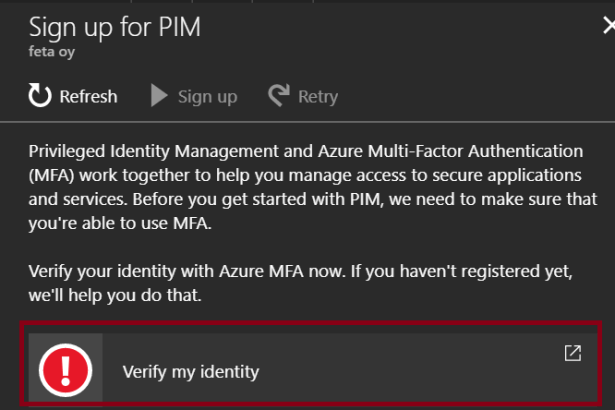The width and height of the screenshot is (615, 410).
Task: Click the circular Refresh arrow icon
Action: (40, 96)
